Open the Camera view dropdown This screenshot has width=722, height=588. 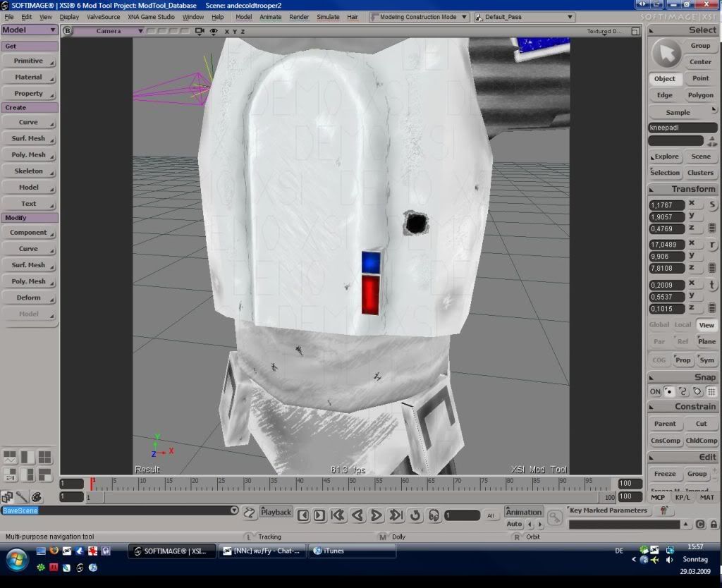pos(109,31)
